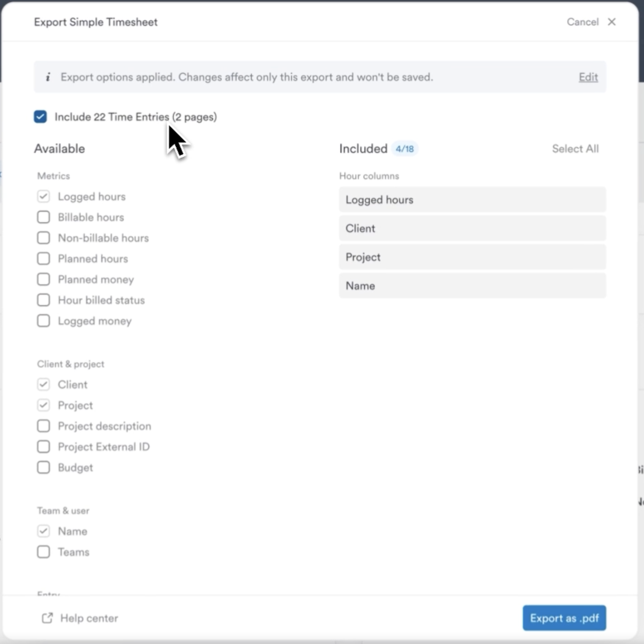Check the Budget option
This screenshot has width=644, height=644.
(x=43, y=467)
